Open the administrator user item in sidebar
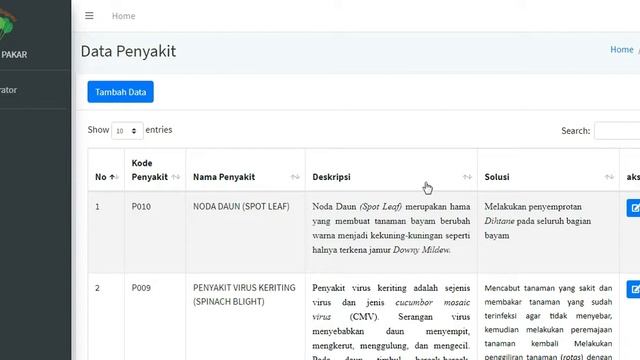 pos(8,90)
